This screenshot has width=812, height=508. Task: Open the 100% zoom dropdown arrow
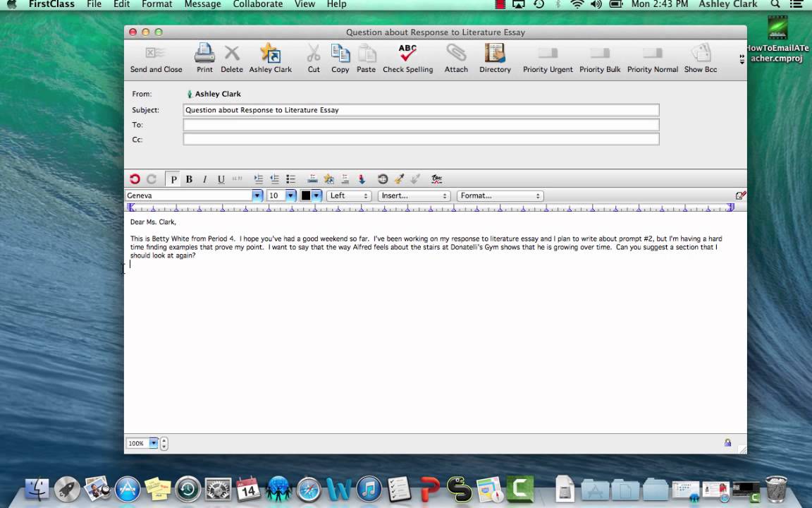tap(153, 443)
